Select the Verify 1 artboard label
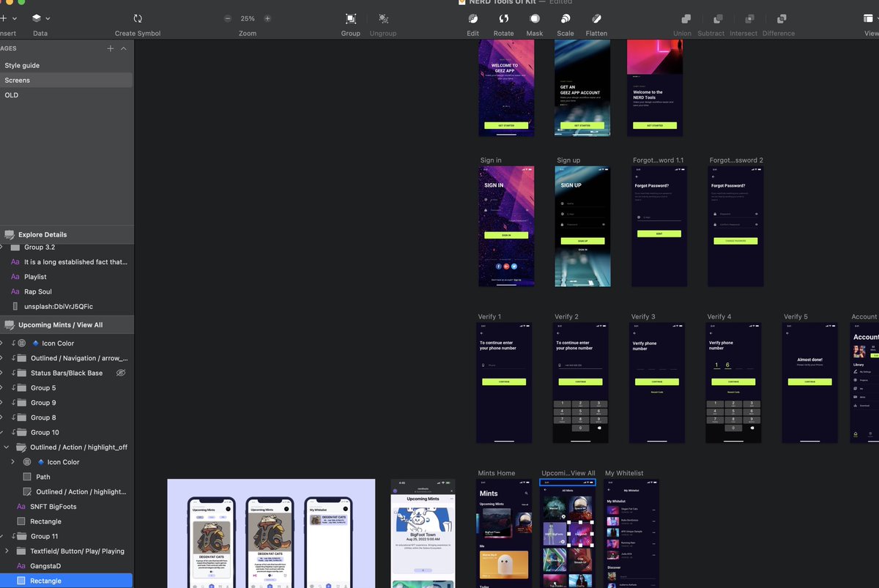Viewport: 879px width, 588px height. point(489,317)
